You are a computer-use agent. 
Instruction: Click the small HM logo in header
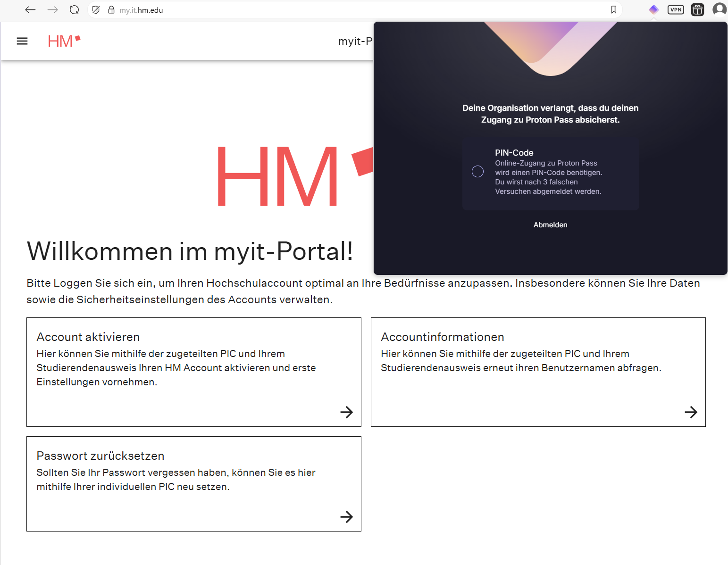coord(64,41)
